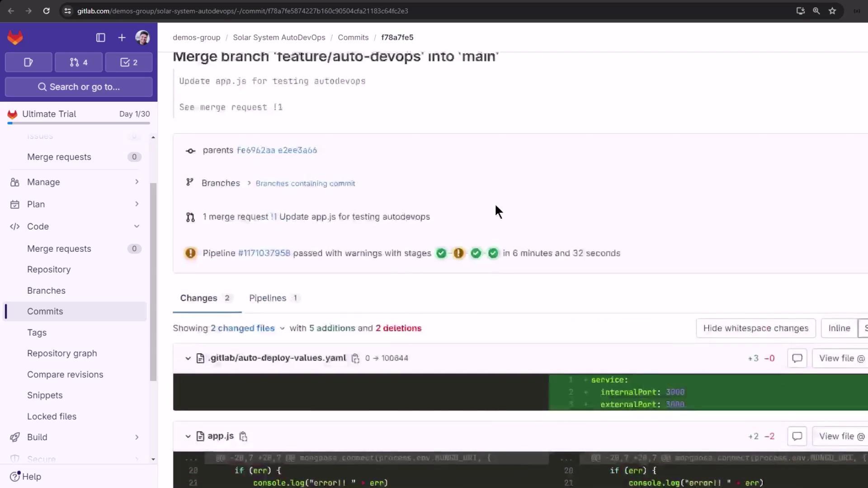
Task: Toggle the sidebar collapse icon
Action: click(x=100, y=38)
